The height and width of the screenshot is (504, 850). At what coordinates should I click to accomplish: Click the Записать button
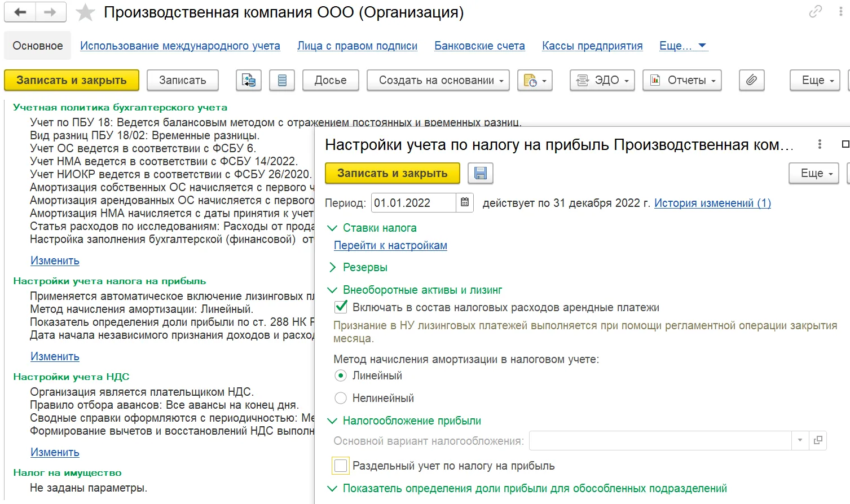point(183,81)
